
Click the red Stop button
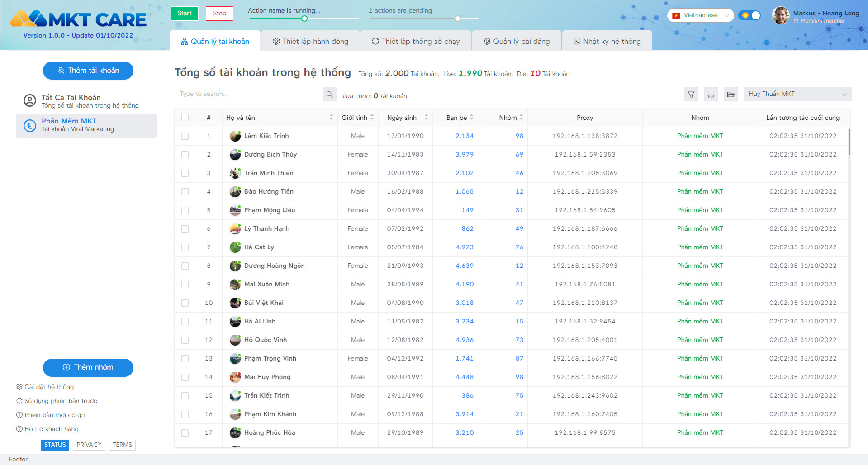coord(220,14)
